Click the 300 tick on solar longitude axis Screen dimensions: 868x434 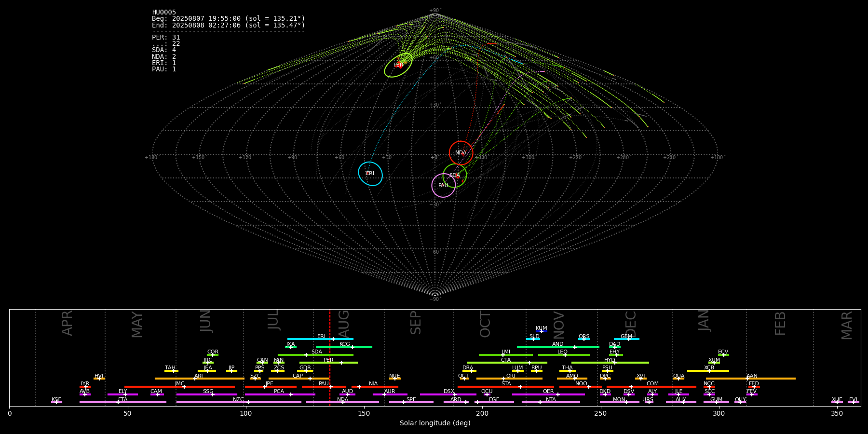point(719,413)
